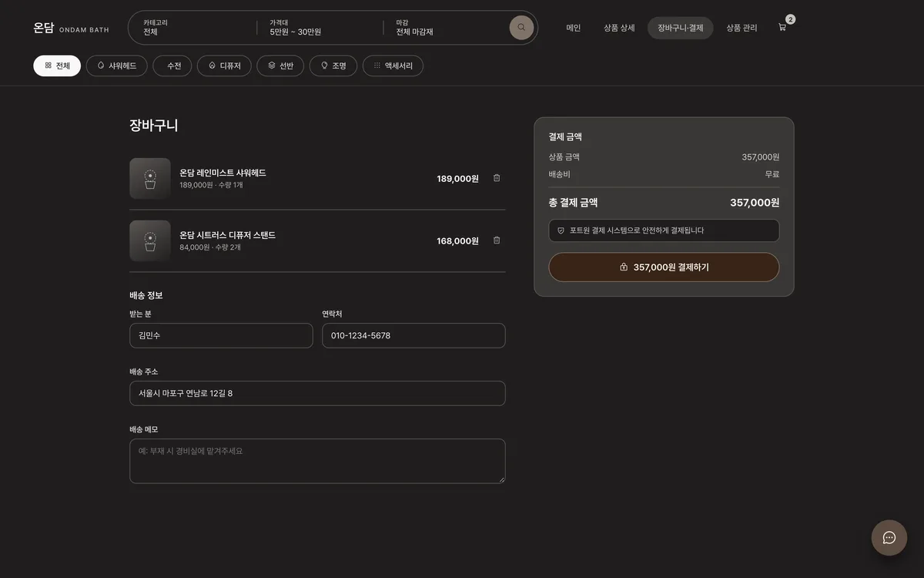Open the 마감 finish filter
Viewport: 924px width, 578px height.
click(447, 28)
